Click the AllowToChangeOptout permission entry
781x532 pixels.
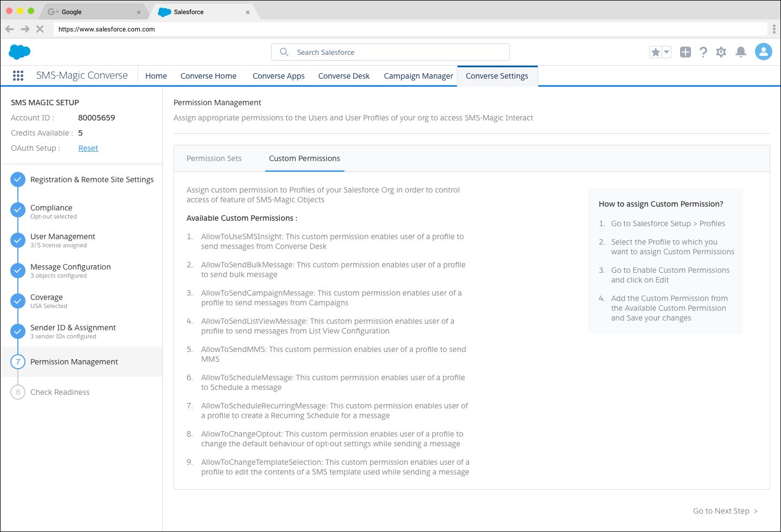[x=332, y=439]
